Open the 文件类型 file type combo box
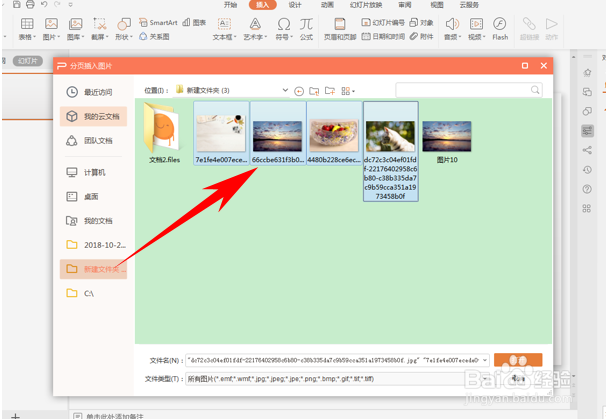The image size is (606, 419). click(x=337, y=379)
